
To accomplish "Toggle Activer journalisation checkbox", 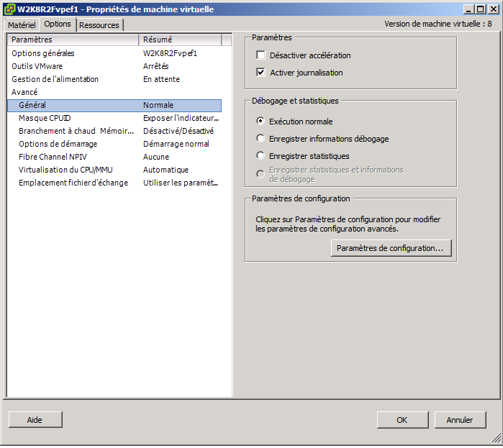I will coord(260,73).
